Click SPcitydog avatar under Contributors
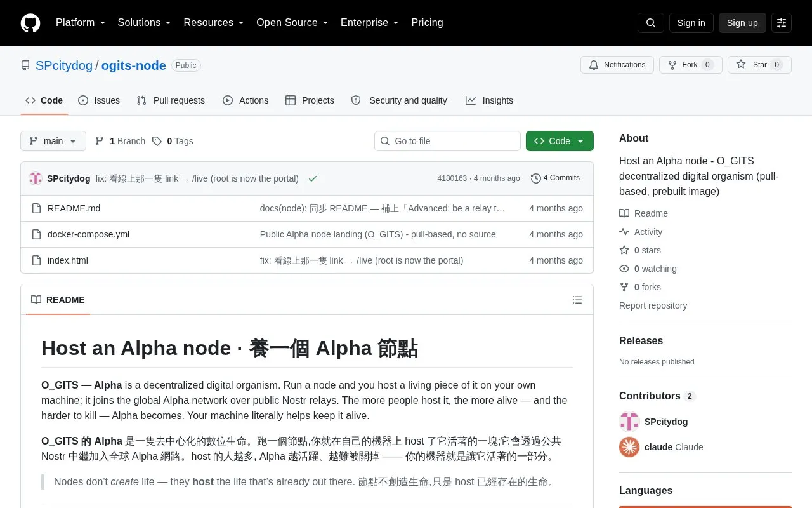Screen dimensions: 812x508 (x=629, y=422)
